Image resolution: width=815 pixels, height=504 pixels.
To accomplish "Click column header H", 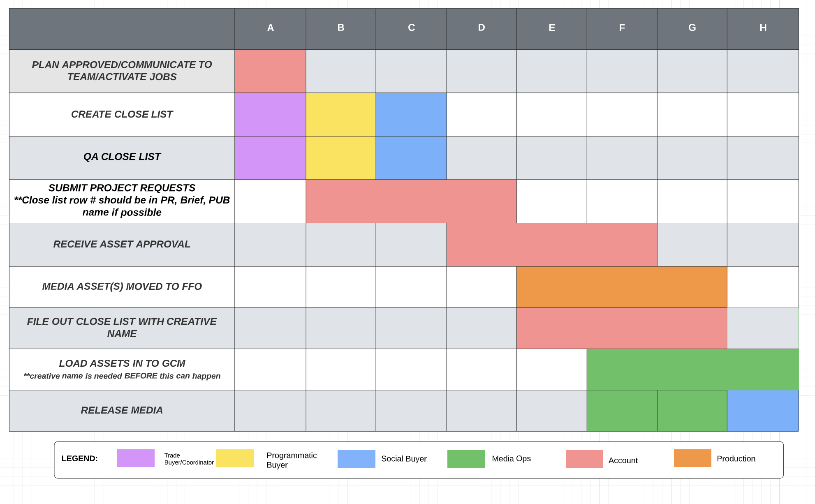I will pos(763,28).
